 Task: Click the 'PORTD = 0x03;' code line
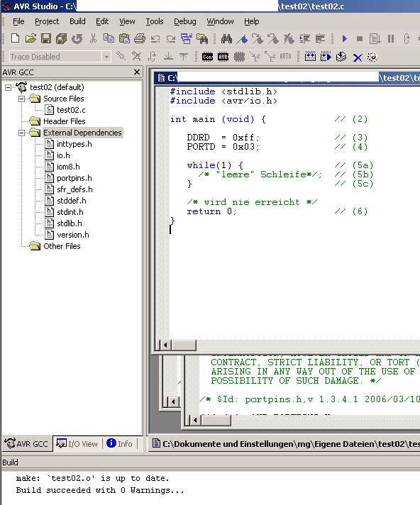click(x=223, y=147)
